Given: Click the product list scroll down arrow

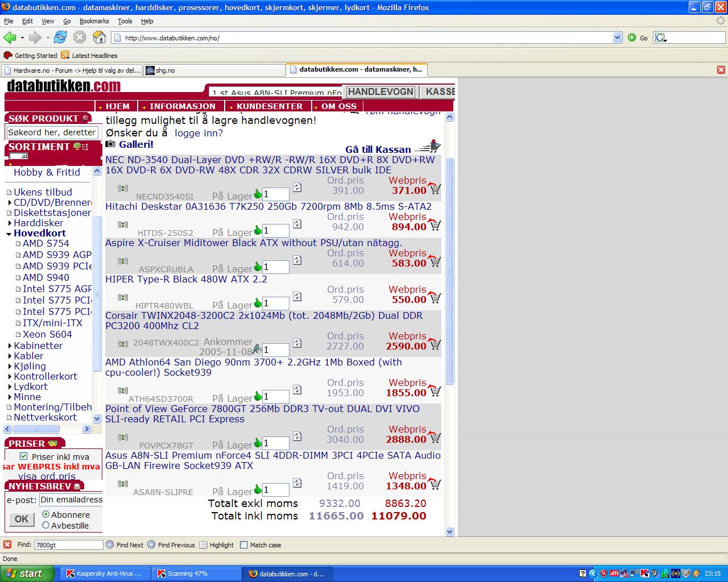Looking at the screenshot, I should pyautogui.click(x=449, y=532).
